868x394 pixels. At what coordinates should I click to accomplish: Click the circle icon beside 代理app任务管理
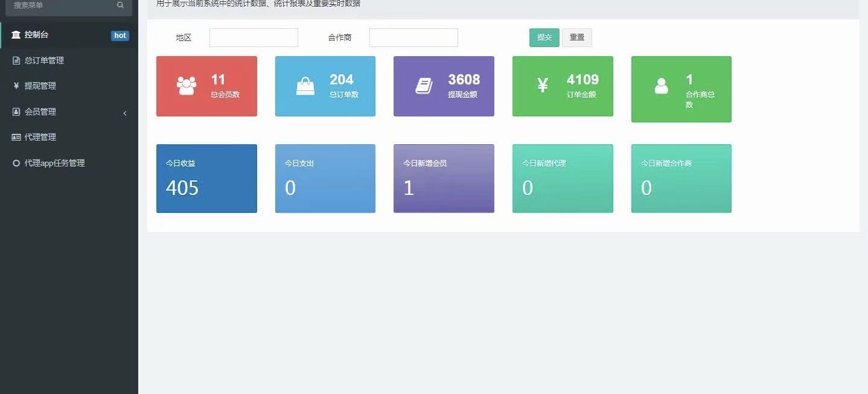pyautogui.click(x=16, y=163)
